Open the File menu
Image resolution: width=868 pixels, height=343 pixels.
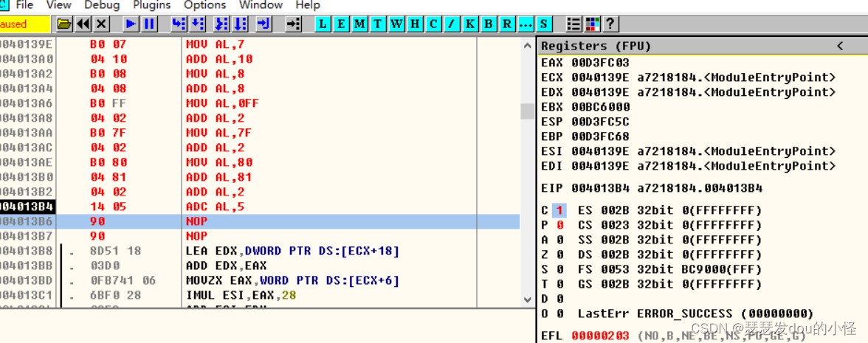pyautogui.click(x=24, y=6)
